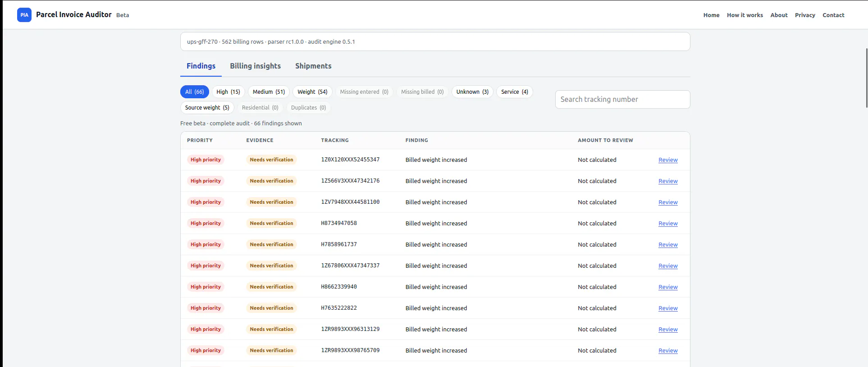Click Not calculated amount for 1Z67806XXX47347337
Viewport: 868px width, 367px height.
pos(597,266)
